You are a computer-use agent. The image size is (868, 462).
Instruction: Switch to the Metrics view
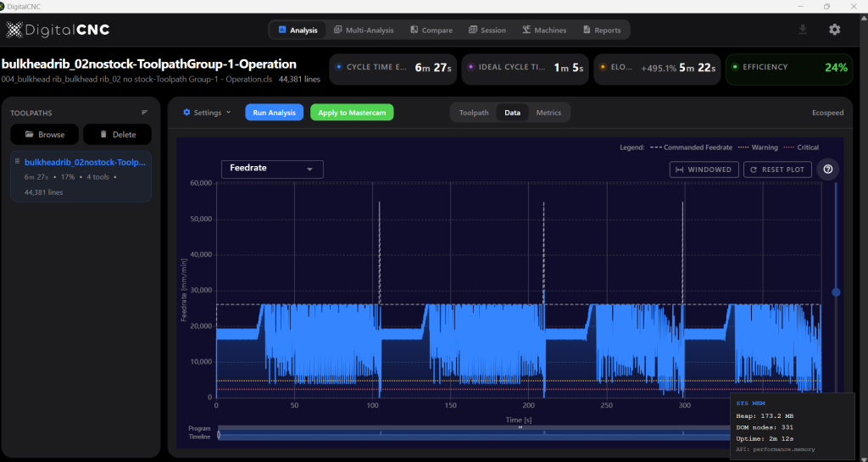(x=548, y=112)
